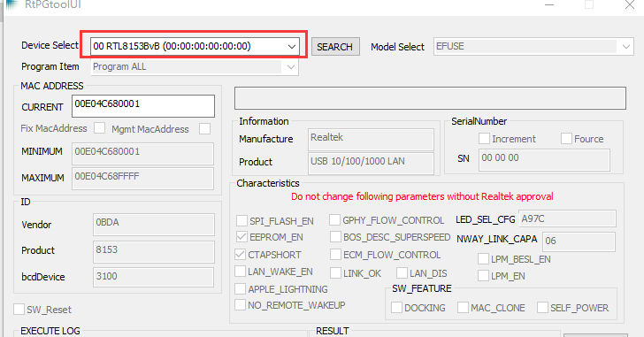
Task: Toggle the CTAPSHORT checkbox
Action: point(241,254)
